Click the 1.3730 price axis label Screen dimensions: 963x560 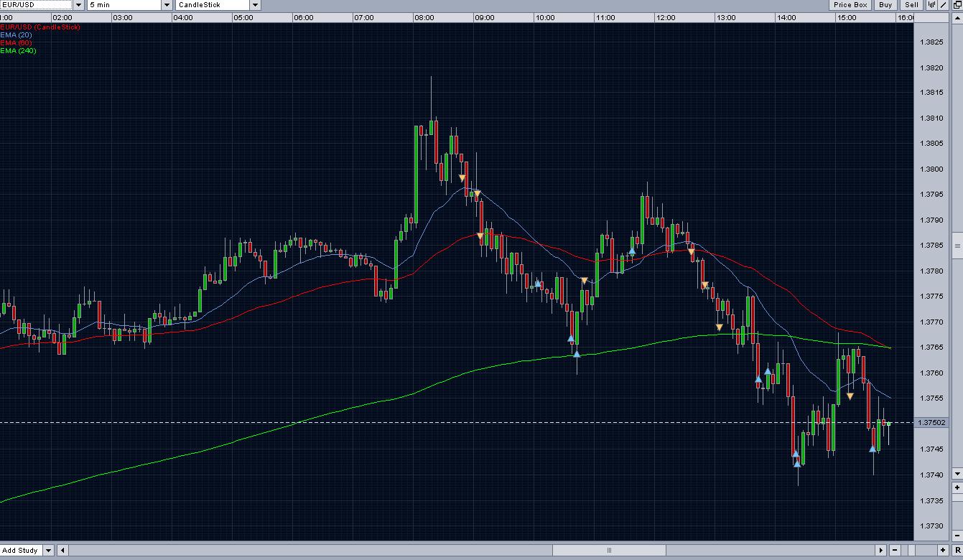click(x=931, y=526)
